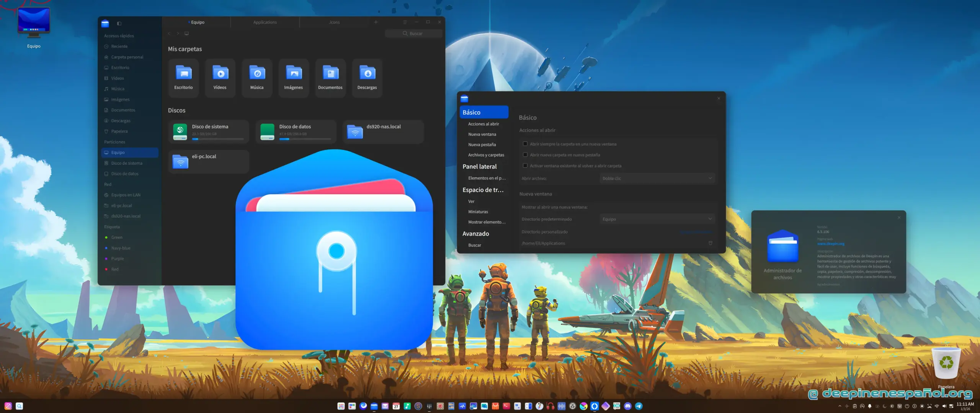Viewport: 980px width, 413px height.
Task: Enable activate existing window when reopening folder
Action: [525, 166]
